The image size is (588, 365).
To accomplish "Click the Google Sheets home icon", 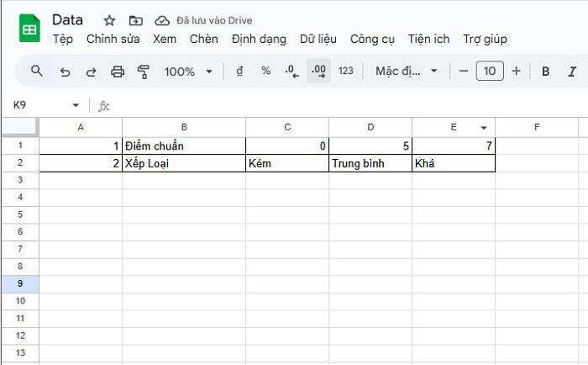I will click(29, 29).
